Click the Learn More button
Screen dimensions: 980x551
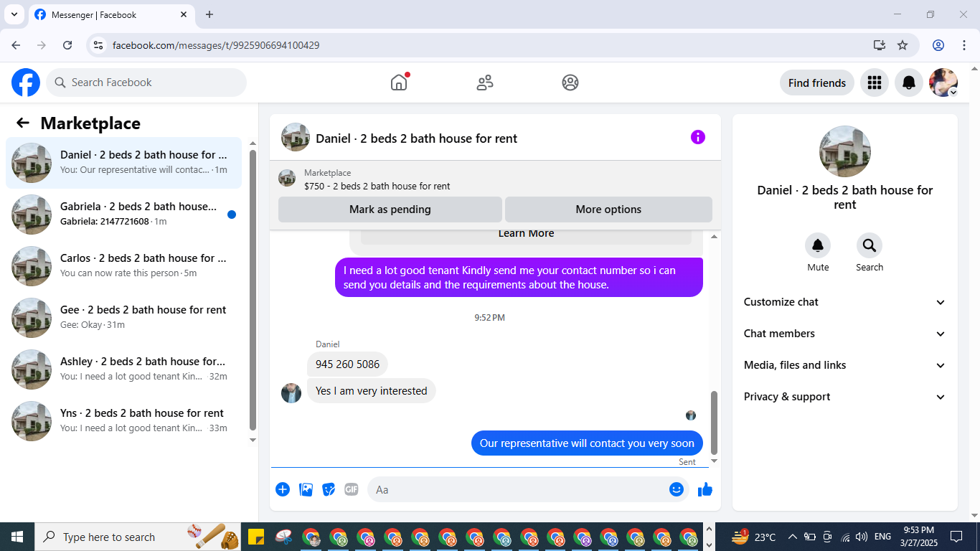tap(526, 234)
